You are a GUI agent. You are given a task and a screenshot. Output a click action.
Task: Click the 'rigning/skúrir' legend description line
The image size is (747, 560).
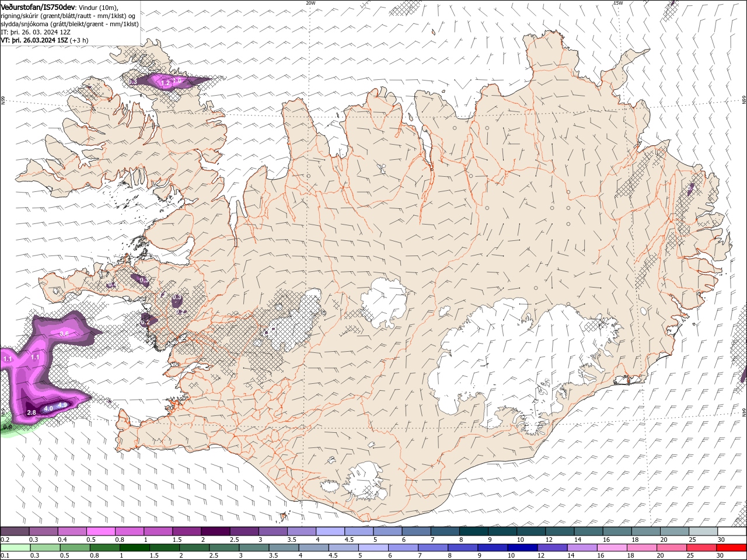pos(68,16)
